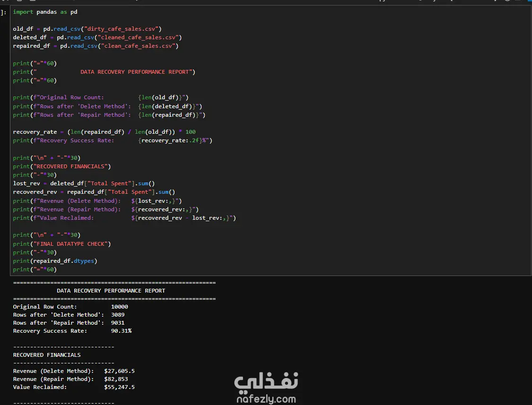
Task: Click the print("RECOVERED FINANCIALS") code line
Action: 62,166
